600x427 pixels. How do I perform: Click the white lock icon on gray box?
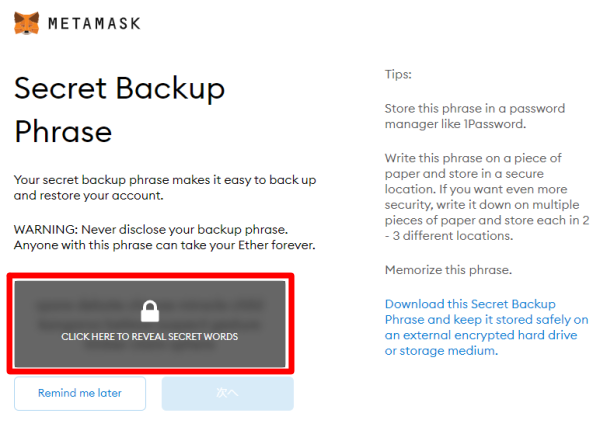click(x=150, y=311)
